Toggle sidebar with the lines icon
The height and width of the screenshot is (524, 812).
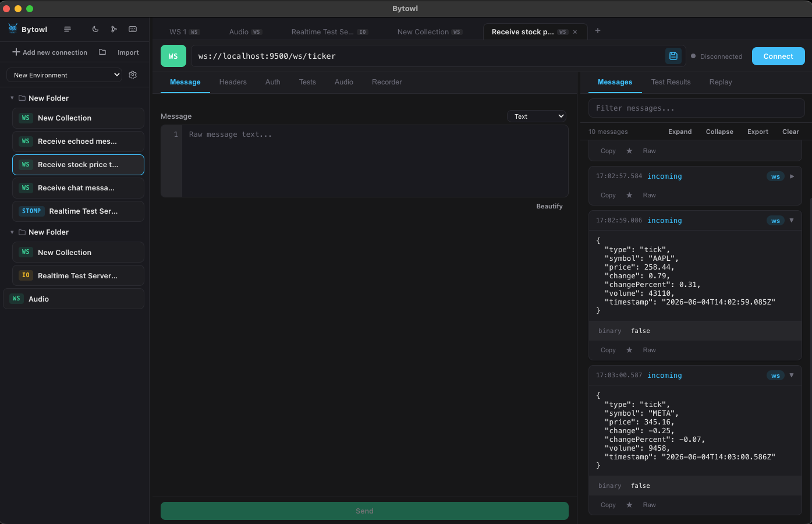[x=68, y=29]
